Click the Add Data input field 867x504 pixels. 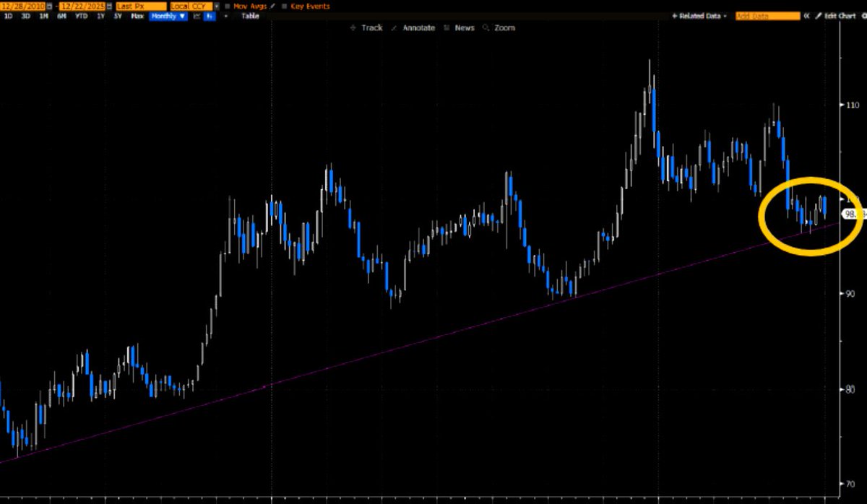point(768,16)
